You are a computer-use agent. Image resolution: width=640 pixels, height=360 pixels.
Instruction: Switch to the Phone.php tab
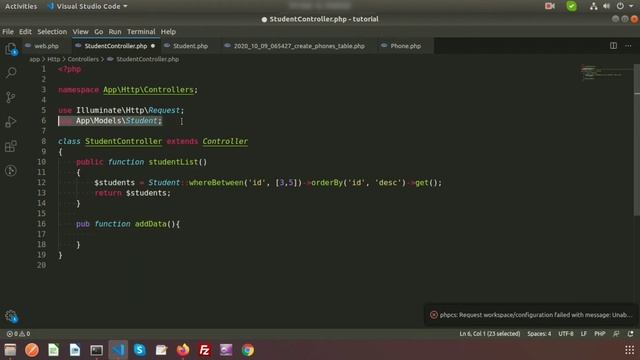[405, 46]
